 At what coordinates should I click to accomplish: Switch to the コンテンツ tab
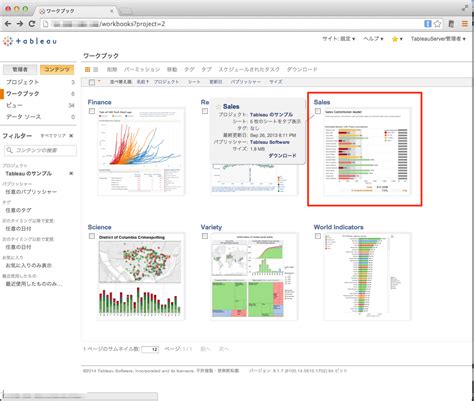pyautogui.click(x=57, y=69)
